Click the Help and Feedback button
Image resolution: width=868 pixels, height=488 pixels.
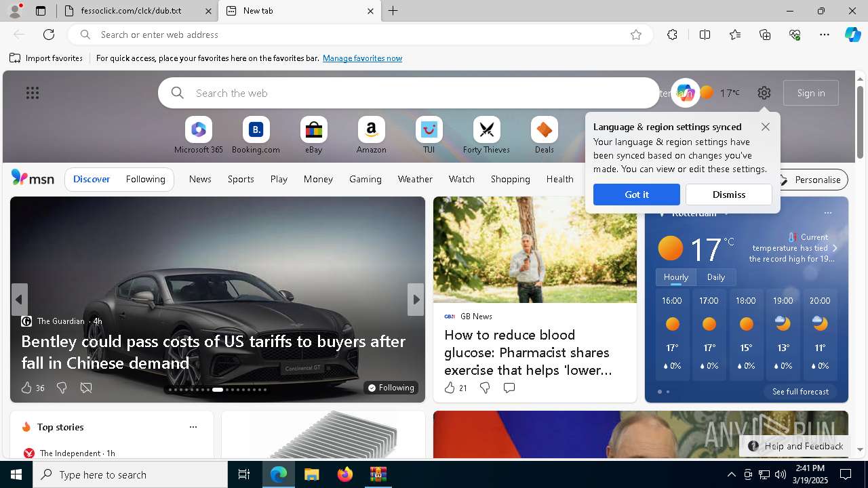(x=796, y=446)
